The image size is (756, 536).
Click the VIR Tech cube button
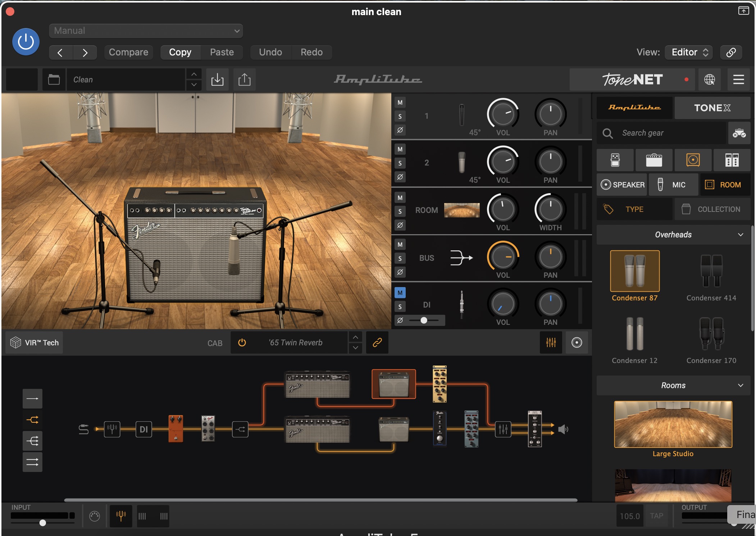(x=34, y=342)
